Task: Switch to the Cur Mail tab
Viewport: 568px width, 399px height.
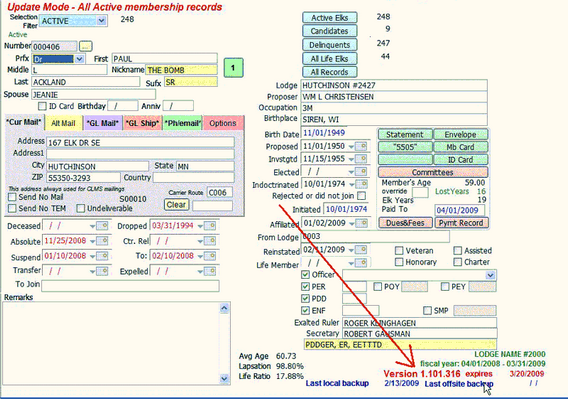Action: 24,122
